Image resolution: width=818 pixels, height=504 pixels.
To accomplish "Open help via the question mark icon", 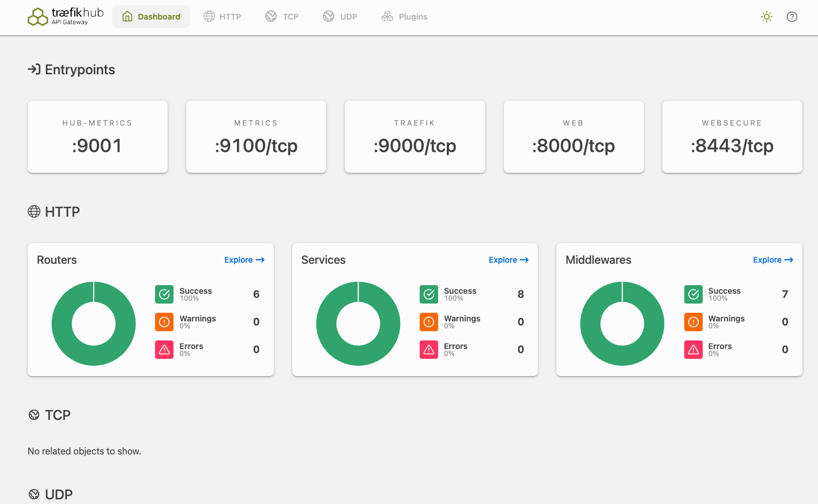I will pyautogui.click(x=792, y=17).
